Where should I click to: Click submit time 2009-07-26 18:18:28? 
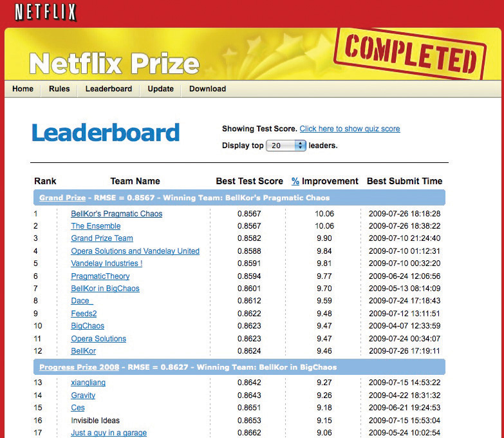[x=404, y=214]
